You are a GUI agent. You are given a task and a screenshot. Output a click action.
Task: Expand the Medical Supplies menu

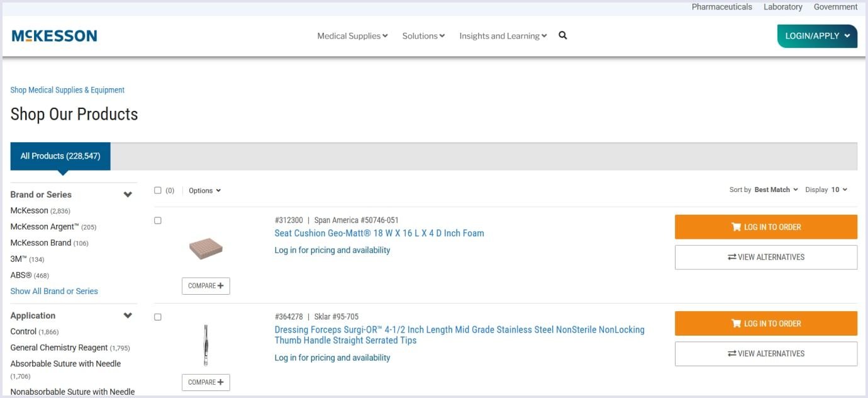coord(352,36)
